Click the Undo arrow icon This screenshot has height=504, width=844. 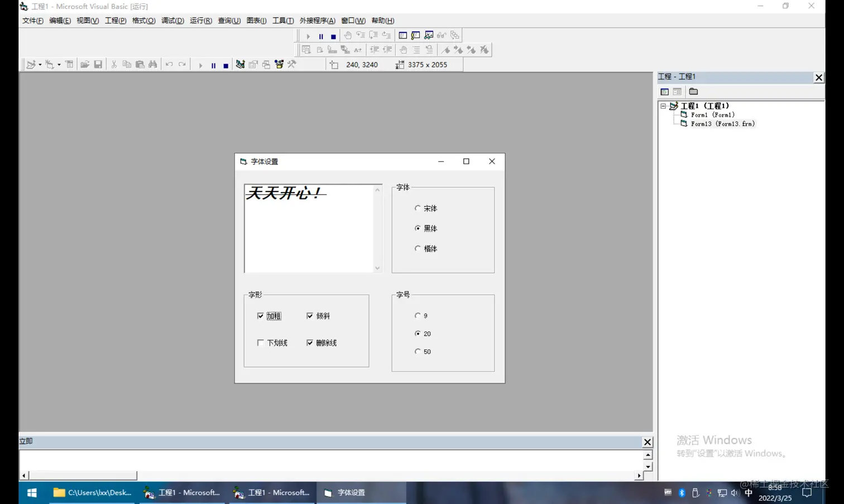169,65
